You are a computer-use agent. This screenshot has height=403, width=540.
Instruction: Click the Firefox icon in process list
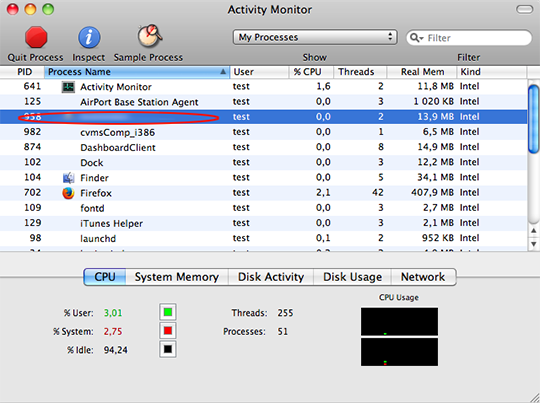pyautogui.click(x=68, y=193)
